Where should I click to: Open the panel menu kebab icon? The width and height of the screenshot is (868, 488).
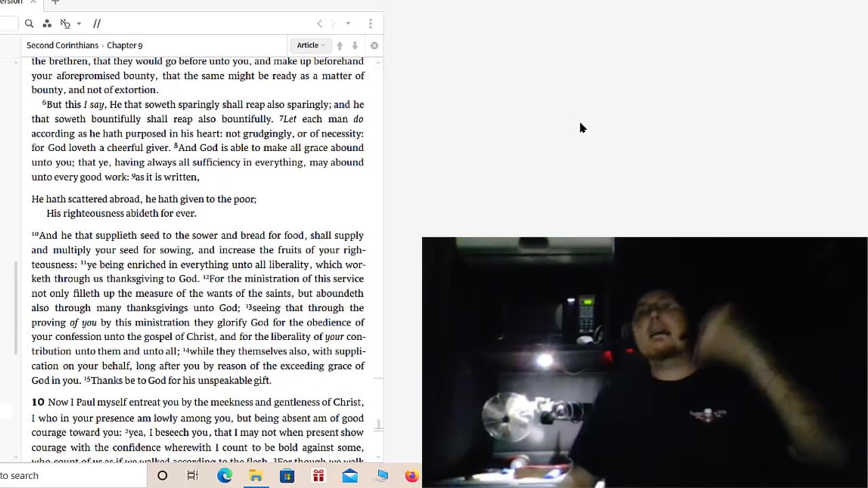[x=370, y=24]
